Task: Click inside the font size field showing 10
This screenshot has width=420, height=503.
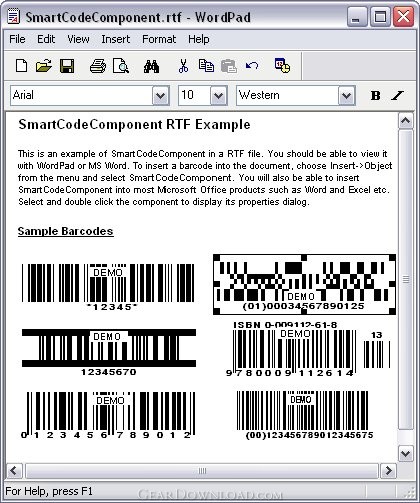Action: 195,95
